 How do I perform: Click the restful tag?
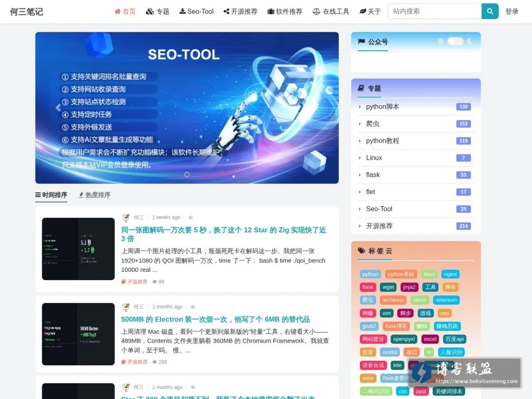[x=390, y=352]
